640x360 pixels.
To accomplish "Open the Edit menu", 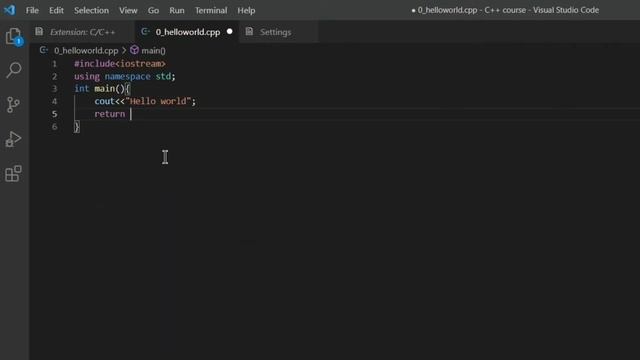I will tap(56, 10).
